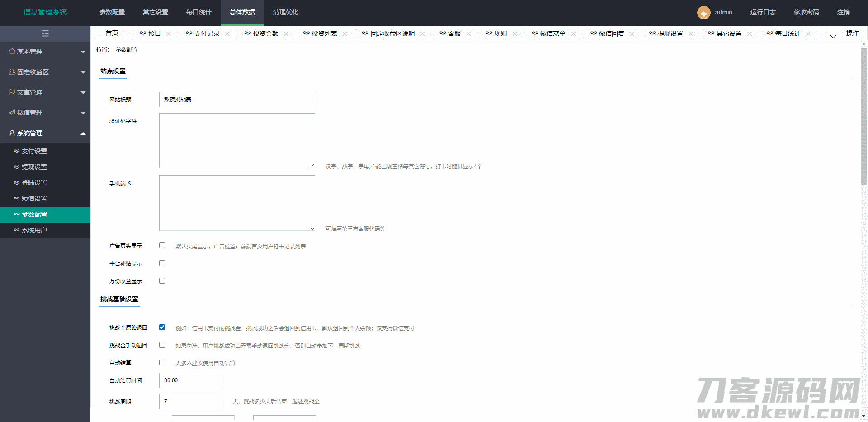Click the paper plane icon beside 微信管理
Viewport: 868px width, 422px height.
[x=12, y=113]
